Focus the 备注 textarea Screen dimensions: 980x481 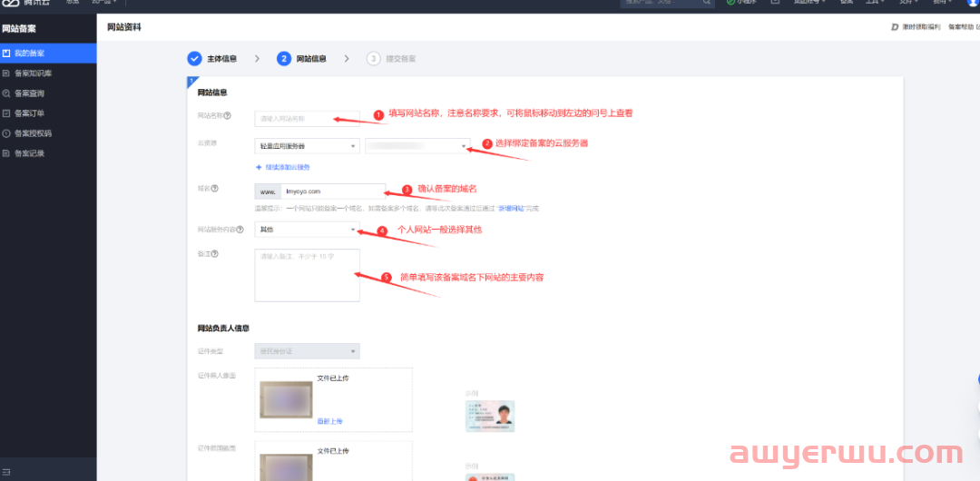click(307, 275)
